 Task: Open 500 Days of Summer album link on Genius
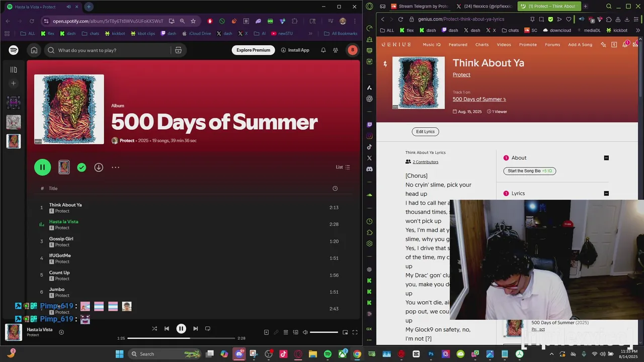(479, 99)
